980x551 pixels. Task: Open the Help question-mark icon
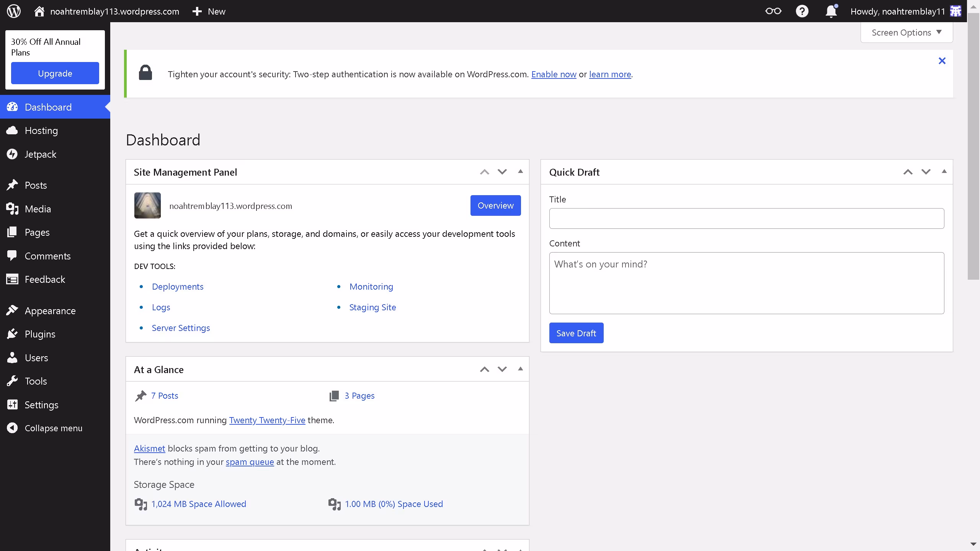(x=802, y=11)
